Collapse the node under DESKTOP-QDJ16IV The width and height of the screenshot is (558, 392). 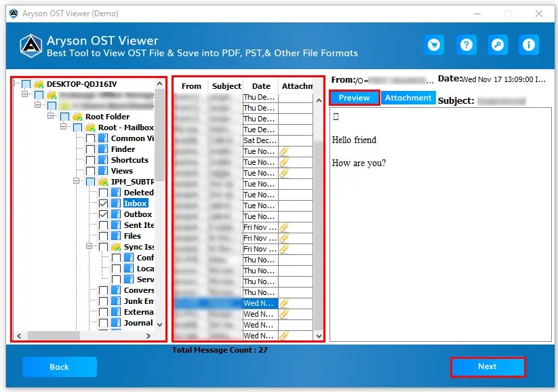pyautogui.click(x=24, y=94)
